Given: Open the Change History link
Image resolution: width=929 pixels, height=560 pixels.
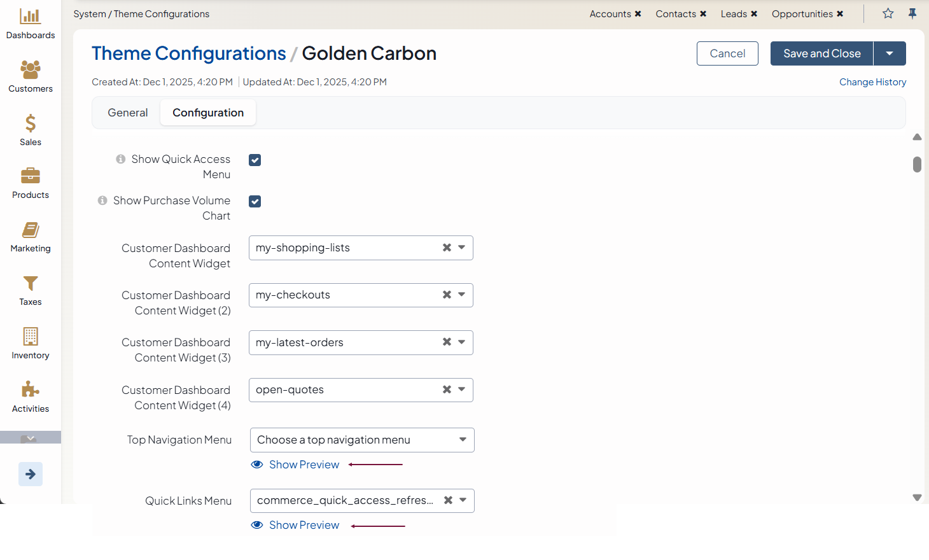Looking at the screenshot, I should [872, 82].
